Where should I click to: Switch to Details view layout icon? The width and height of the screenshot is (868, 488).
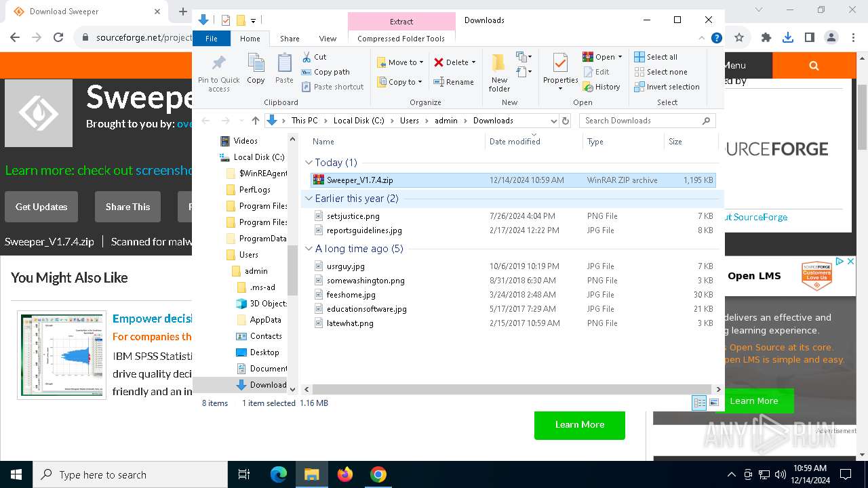pos(699,403)
